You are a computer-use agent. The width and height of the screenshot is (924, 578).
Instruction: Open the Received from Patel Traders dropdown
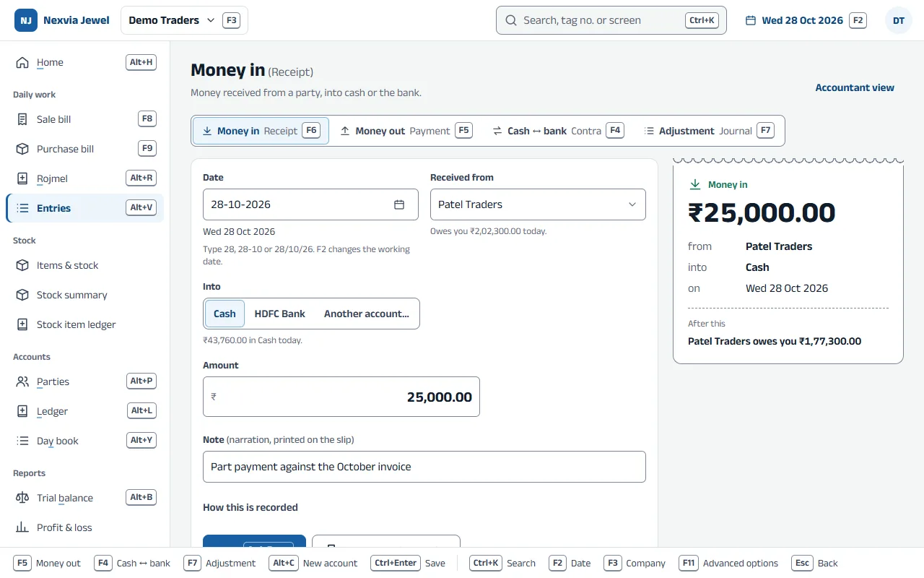pyautogui.click(x=538, y=204)
